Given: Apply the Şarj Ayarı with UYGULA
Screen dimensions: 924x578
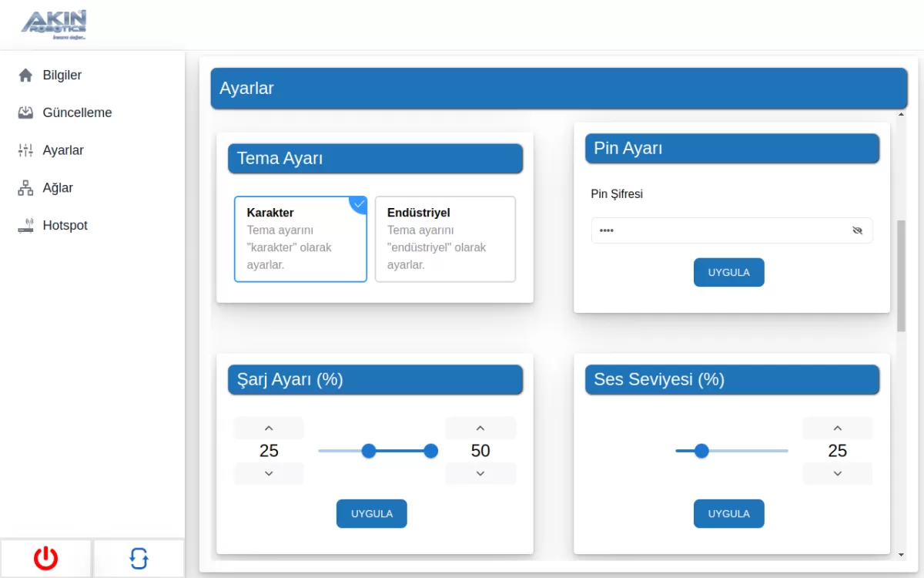Looking at the screenshot, I should 371,514.
